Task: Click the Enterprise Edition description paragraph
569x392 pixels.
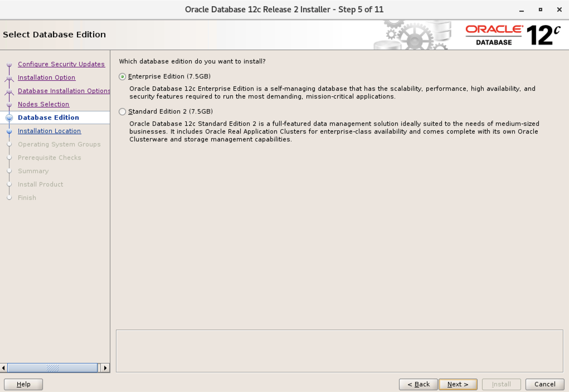Action: (332, 92)
